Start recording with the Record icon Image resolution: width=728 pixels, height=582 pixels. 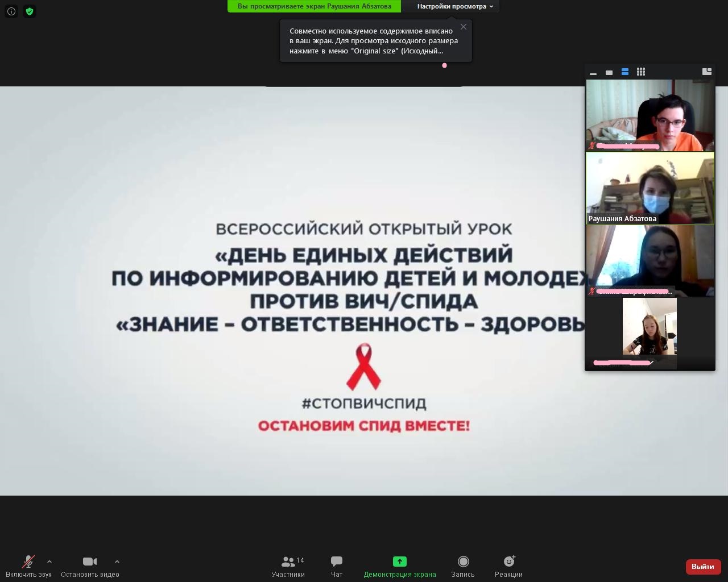click(x=463, y=566)
